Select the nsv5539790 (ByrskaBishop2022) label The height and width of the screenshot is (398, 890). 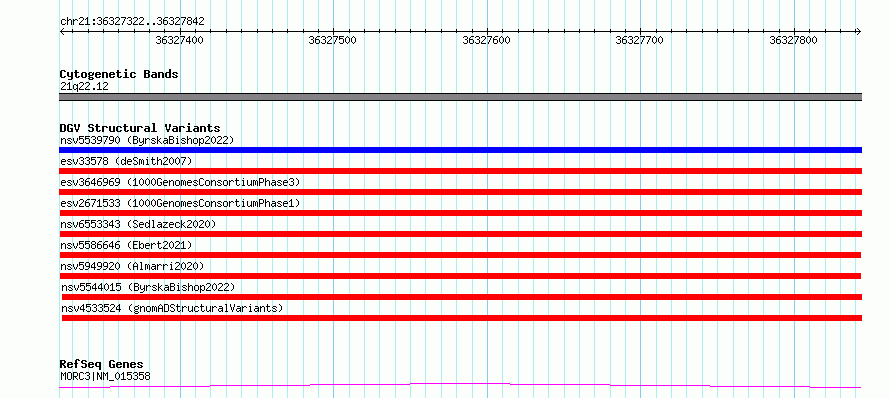pos(147,140)
